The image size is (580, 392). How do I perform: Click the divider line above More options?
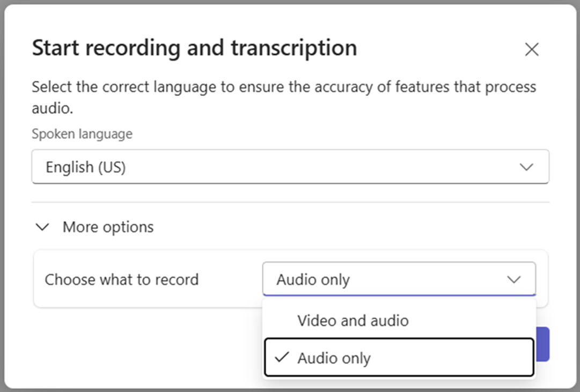tap(290, 203)
